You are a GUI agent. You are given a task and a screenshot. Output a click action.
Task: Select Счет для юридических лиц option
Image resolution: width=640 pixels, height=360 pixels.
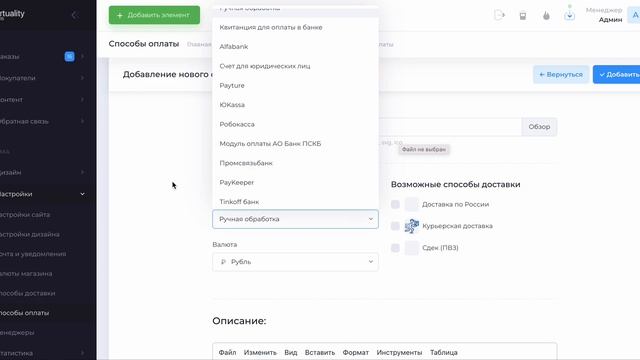[295, 66]
